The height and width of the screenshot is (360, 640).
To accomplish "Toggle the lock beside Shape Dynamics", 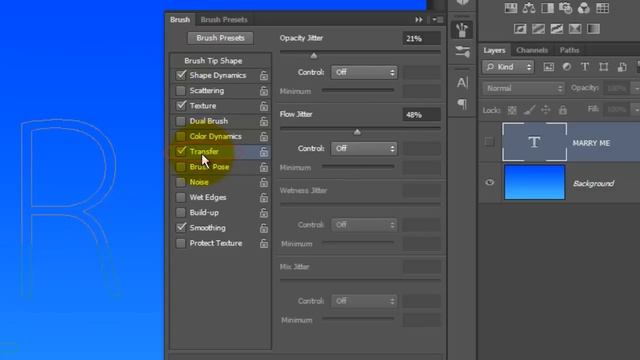I will 264,76.
